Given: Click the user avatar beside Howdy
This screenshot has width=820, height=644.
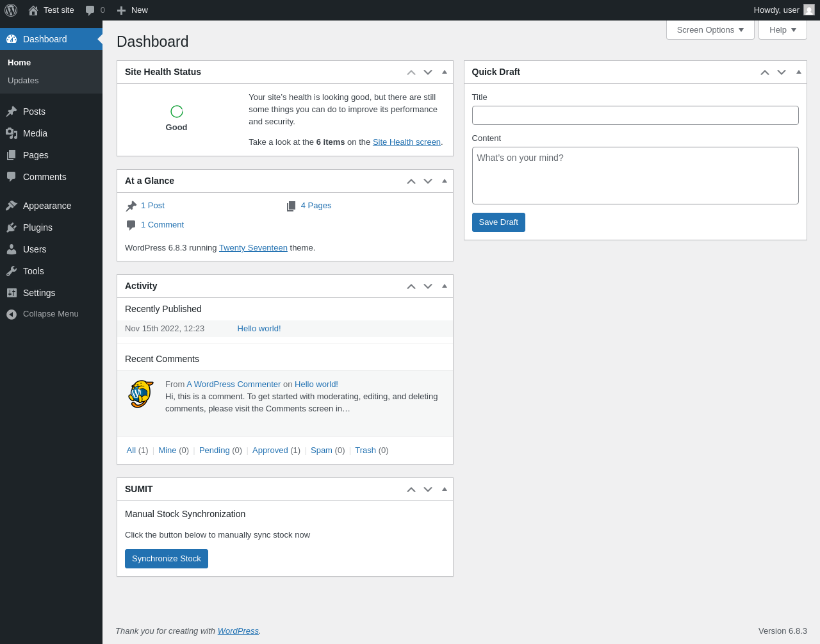Looking at the screenshot, I should pyautogui.click(x=809, y=10).
